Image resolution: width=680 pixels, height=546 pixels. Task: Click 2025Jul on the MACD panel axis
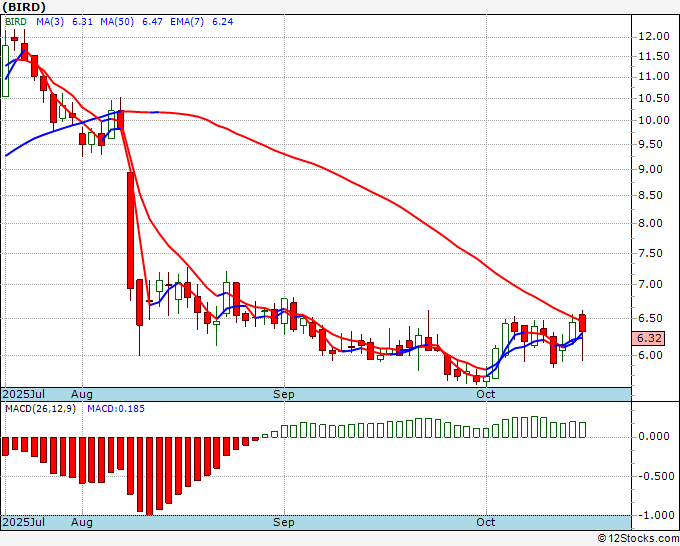[24, 522]
